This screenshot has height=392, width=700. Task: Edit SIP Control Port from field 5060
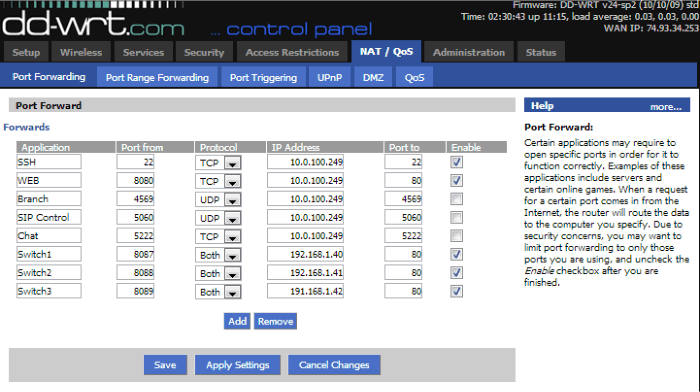135,217
